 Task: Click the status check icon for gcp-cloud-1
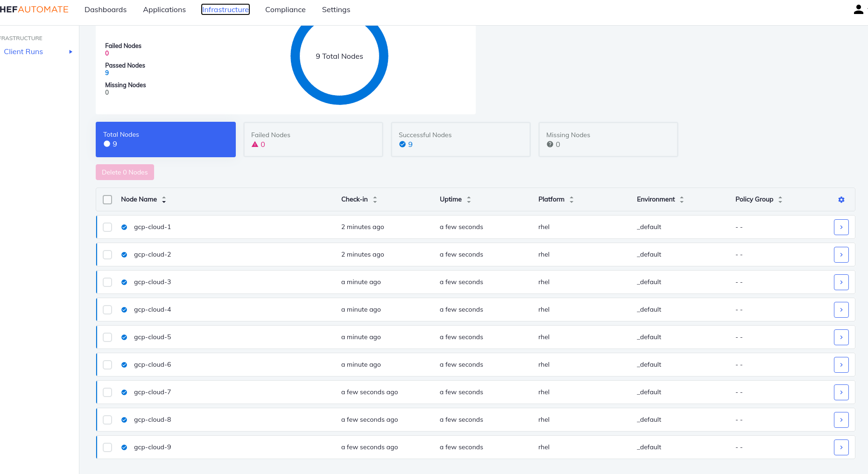pos(124,227)
